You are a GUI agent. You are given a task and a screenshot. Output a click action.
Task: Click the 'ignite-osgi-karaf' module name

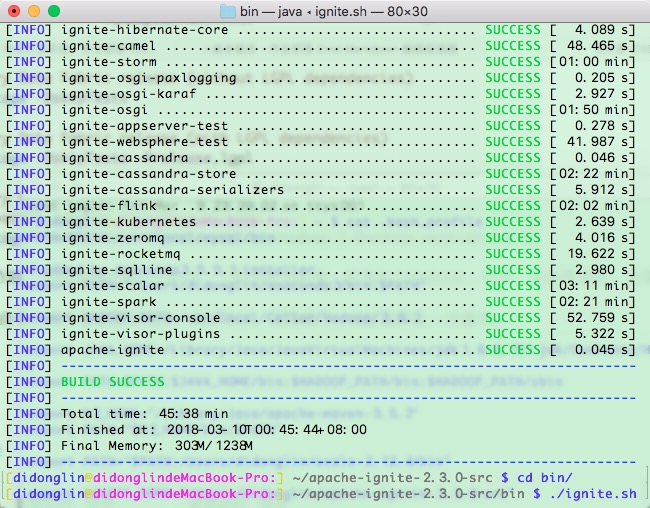pyautogui.click(x=129, y=94)
